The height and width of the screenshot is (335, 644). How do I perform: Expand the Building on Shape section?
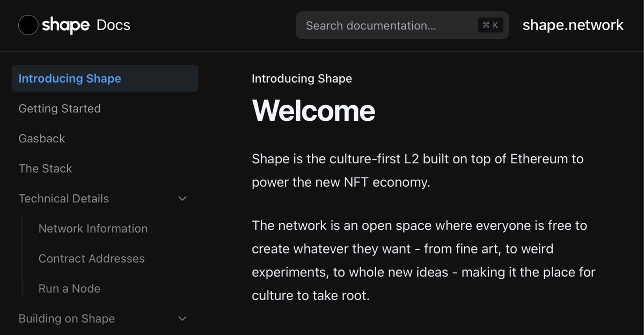coord(67,318)
